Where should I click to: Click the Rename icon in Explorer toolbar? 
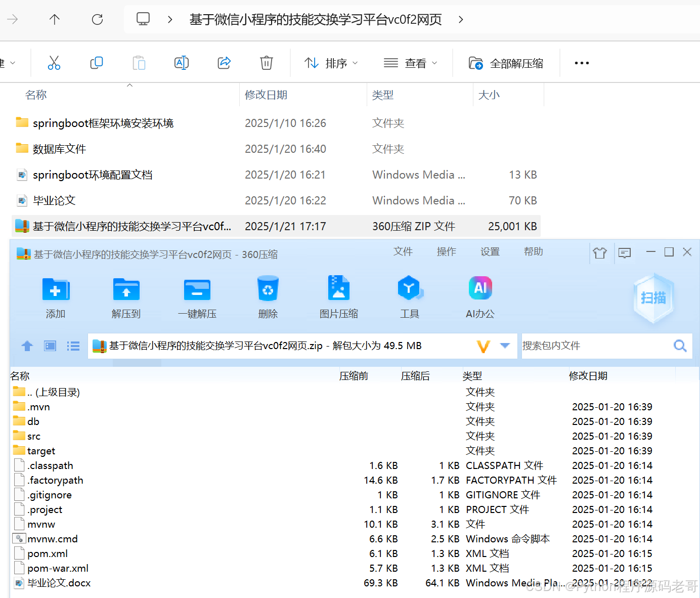181,63
